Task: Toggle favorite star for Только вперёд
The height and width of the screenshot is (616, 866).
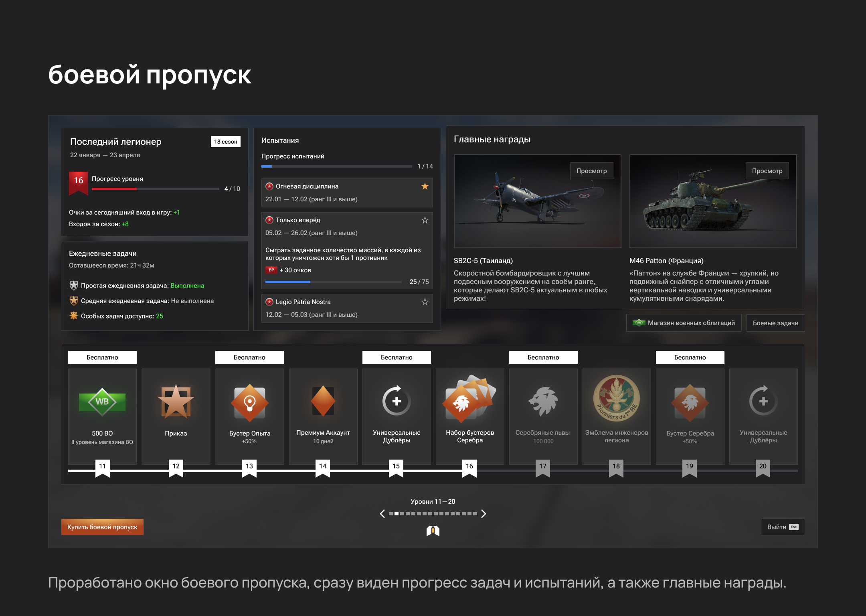Action: (x=425, y=220)
